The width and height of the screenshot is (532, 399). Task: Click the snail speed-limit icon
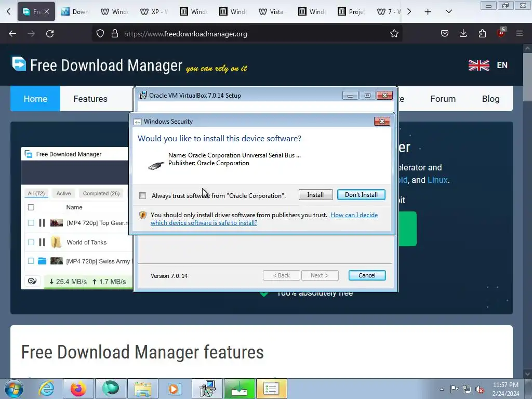pos(32,281)
